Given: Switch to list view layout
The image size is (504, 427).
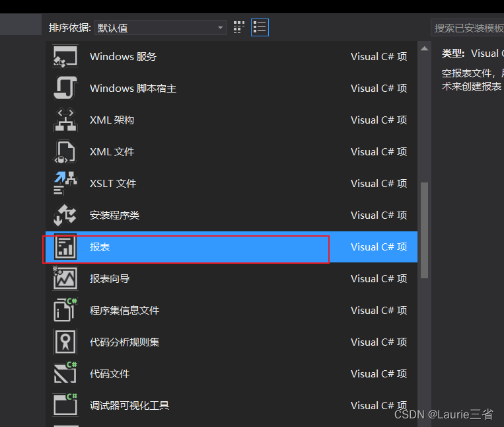Looking at the screenshot, I should [260, 27].
